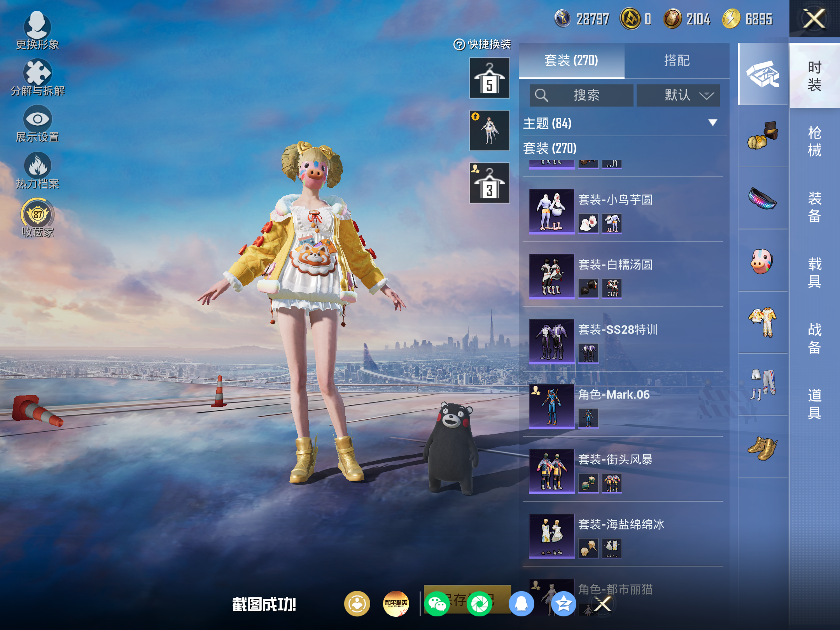Share screenshot to WeChat
The height and width of the screenshot is (630, 840).
[x=437, y=604]
